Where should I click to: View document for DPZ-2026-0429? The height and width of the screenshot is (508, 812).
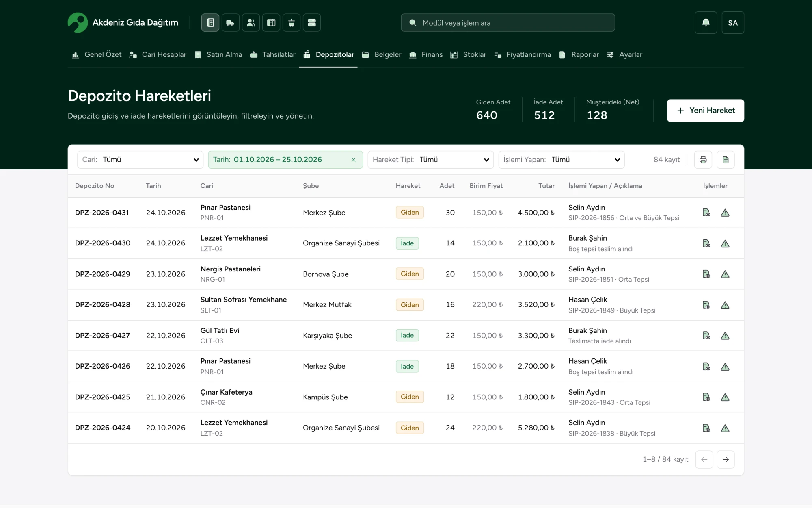click(706, 274)
